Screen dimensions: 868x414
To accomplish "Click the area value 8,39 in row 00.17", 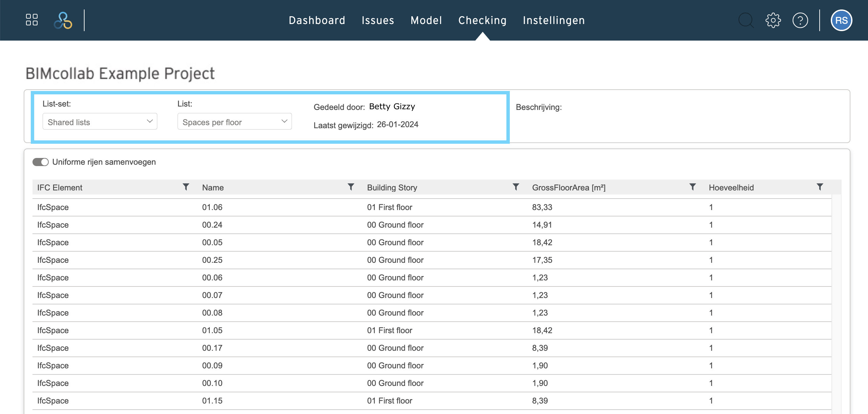I will [540, 348].
